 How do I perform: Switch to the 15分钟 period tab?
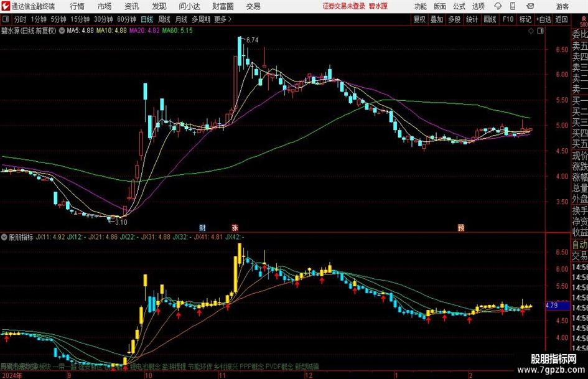(x=80, y=19)
